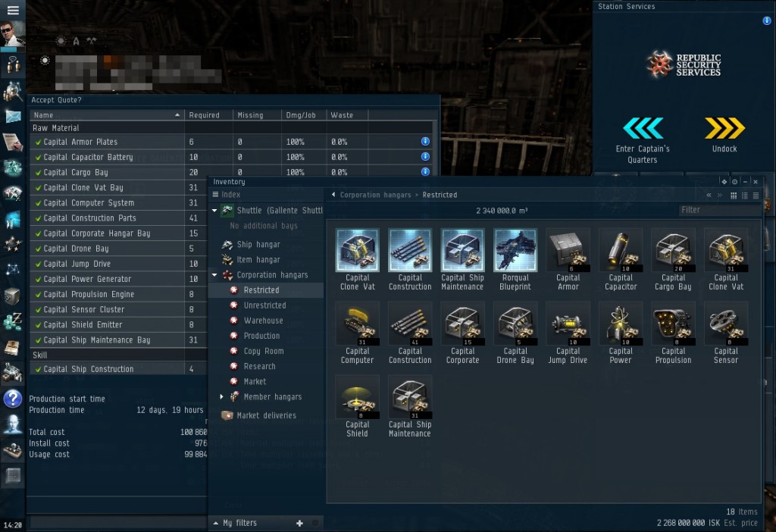Go back using the inventory breadcrumb arrow
The height and width of the screenshot is (532, 776).
coord(333,195)
